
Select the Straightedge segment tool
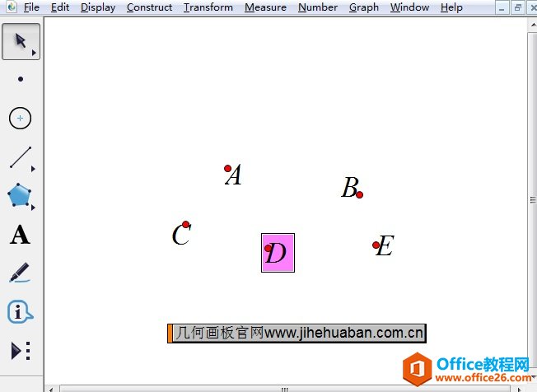[21, 157]
